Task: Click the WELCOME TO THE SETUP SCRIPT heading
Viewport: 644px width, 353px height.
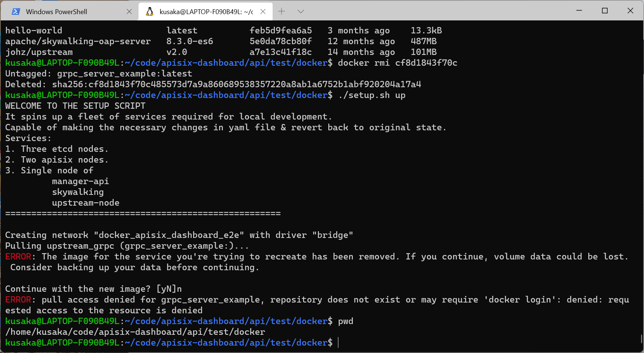Action: (x=75, y=106)
